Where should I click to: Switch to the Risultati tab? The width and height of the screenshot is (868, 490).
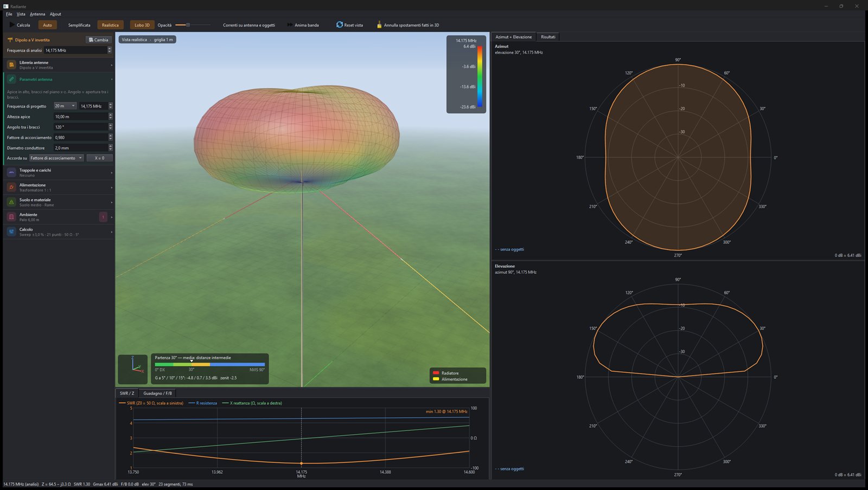point(548,37)
